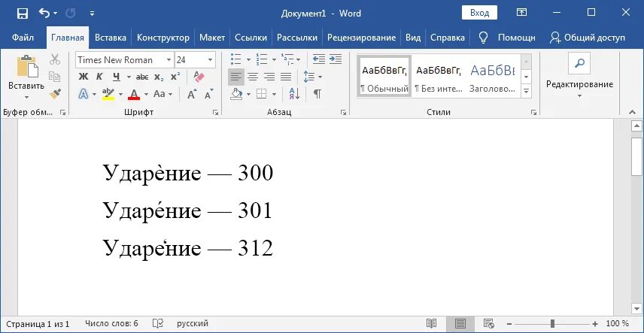Click the Общий доступ share button

[588, 38]
